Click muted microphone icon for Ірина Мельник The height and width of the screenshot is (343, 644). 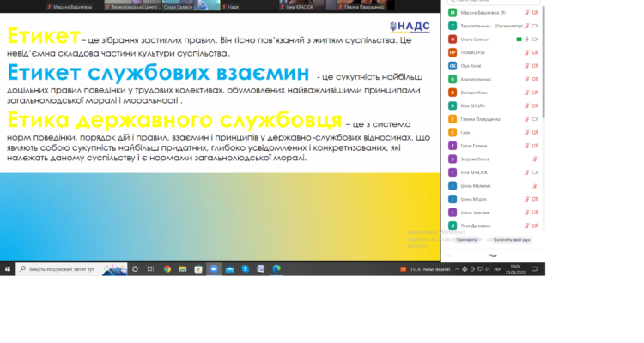point(535,186)
